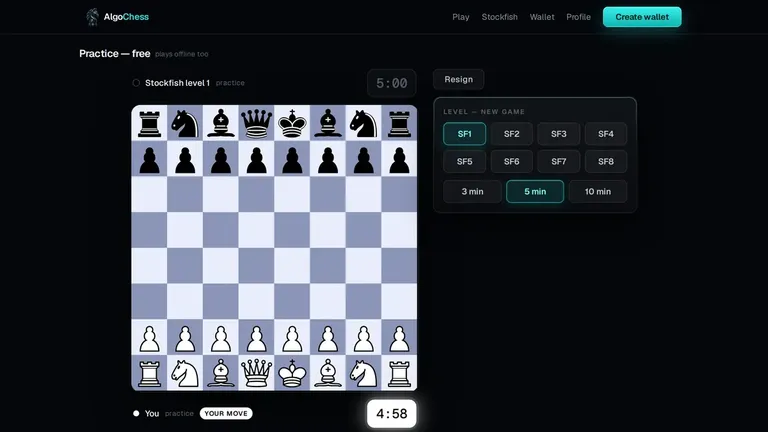Select the white bishop on f1
The width and height of the screenshot is (768, 432).
pos(328,373)
